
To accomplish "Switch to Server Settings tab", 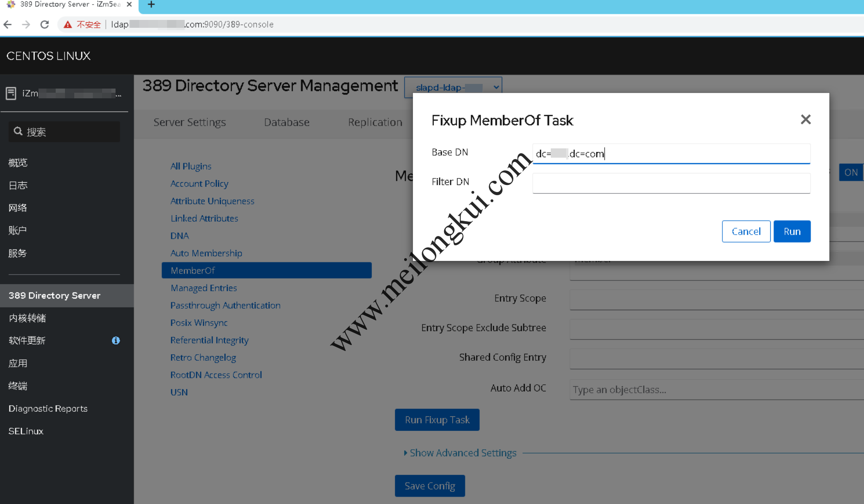I will [x=189, y=122].
